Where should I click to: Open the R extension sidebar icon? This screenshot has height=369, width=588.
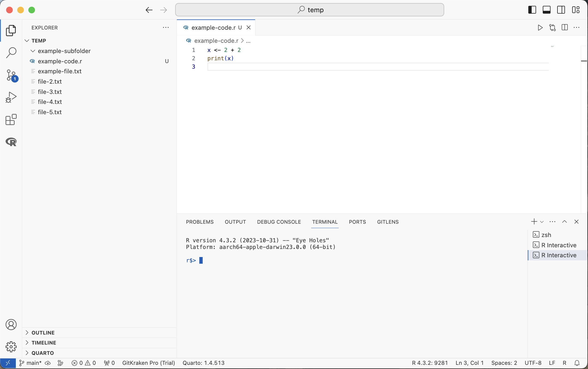(x=11, y=142)
